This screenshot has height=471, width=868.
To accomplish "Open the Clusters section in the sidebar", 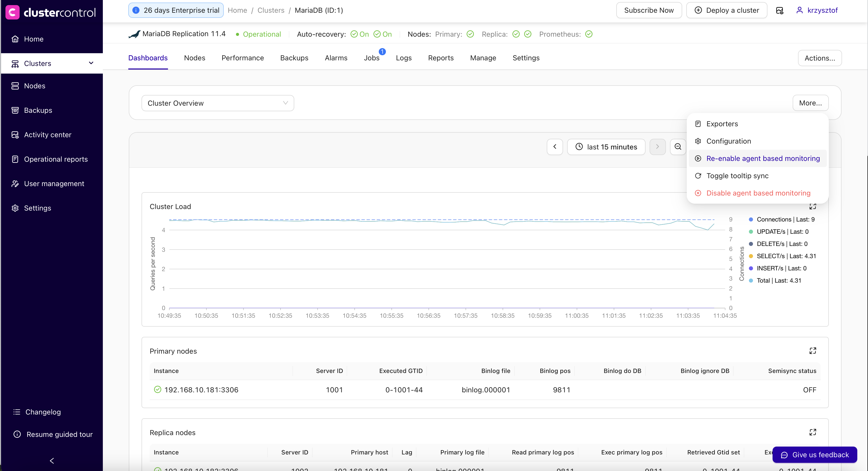I will point(38,63).
